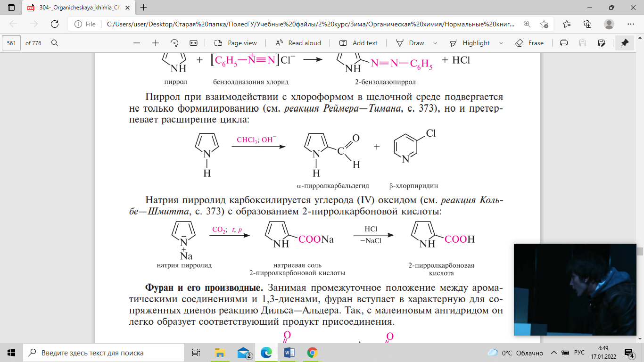
Task: Close the 304-_Organicheskaya_khimia tab
Action: (x=127, y=8)
